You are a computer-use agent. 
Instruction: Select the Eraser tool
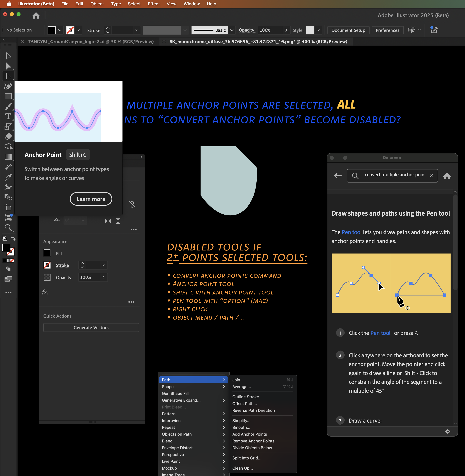tap(8, 137)
